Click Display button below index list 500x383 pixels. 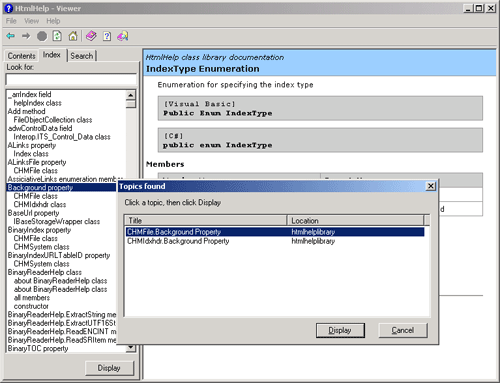point(109,368)
